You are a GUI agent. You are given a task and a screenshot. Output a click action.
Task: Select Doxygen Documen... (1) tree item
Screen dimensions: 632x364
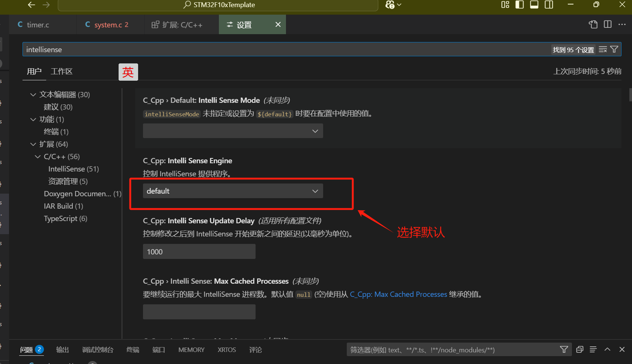click(83, 194)
